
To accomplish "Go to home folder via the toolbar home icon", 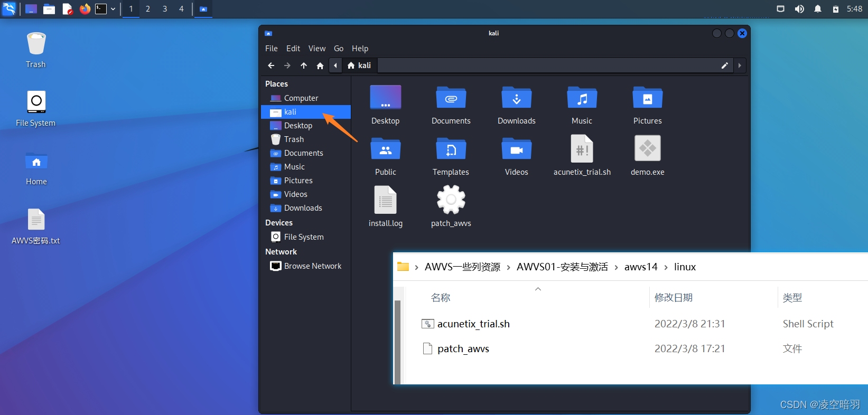I will pos(320,65).
